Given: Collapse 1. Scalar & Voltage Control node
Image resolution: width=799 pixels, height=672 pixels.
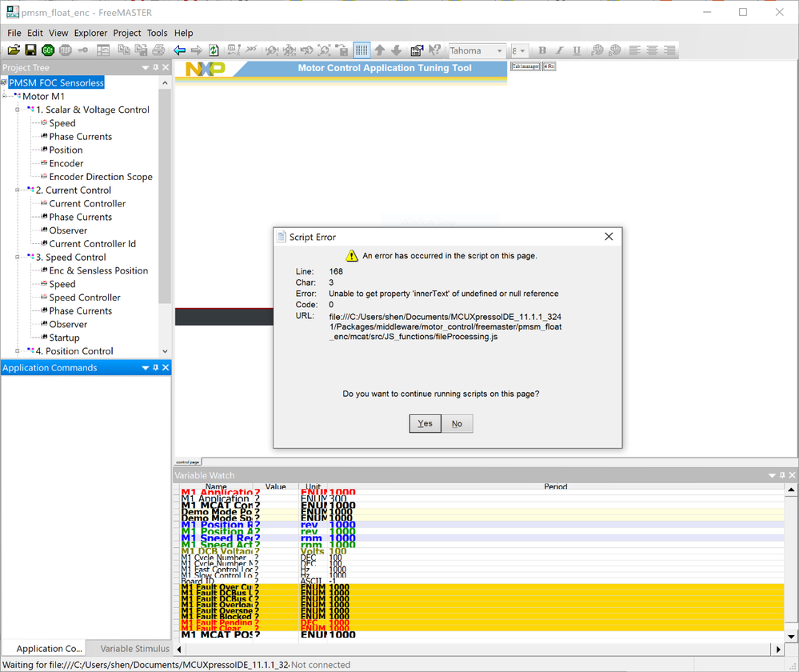Looking at the screenshot, I should point(18,110).
